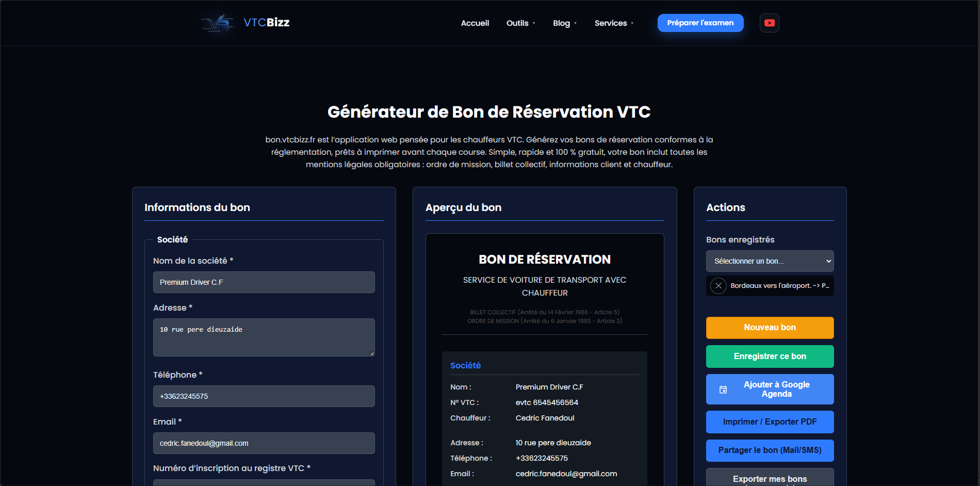Screen dimensions: 980x486
Task: Click Cedric Fanedoul chauffeur name
Action: 545,418
